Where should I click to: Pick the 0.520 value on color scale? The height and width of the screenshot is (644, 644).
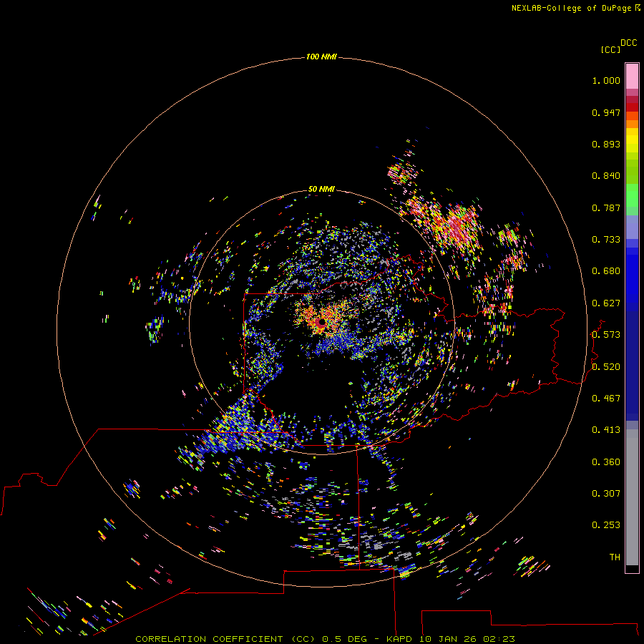[x=606, y=367]
